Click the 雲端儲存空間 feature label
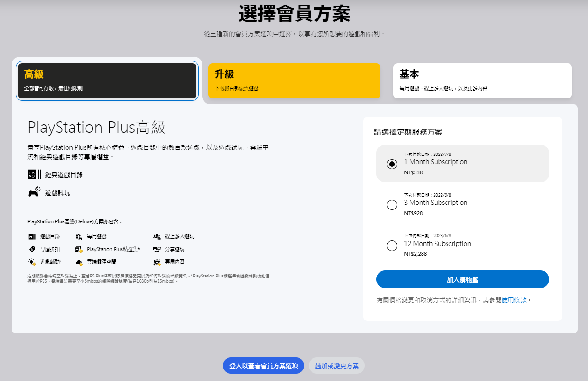588x381 pixels. (102, 262)
